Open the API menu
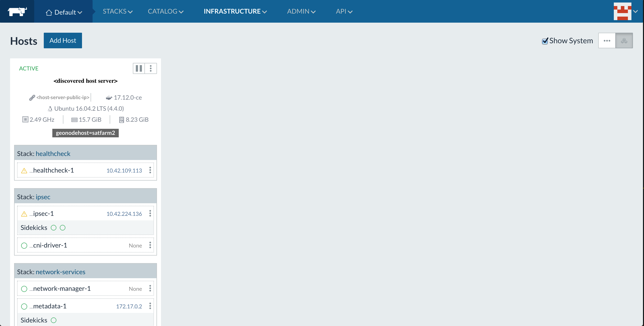This screenshot has height=326, width=644. (x=344, y=11)
